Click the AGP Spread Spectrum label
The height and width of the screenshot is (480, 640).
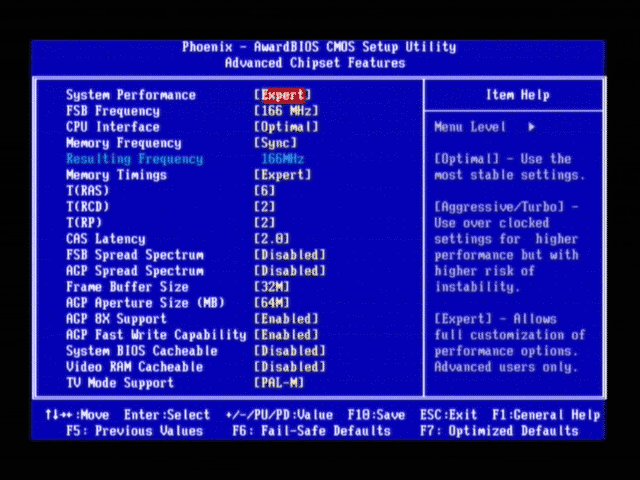(135, 271)
